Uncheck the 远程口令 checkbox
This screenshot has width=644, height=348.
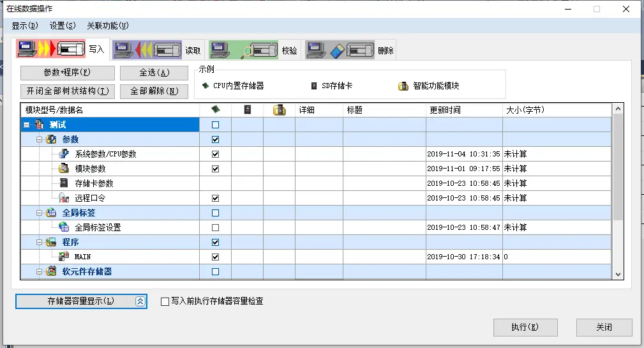[215, 199]
